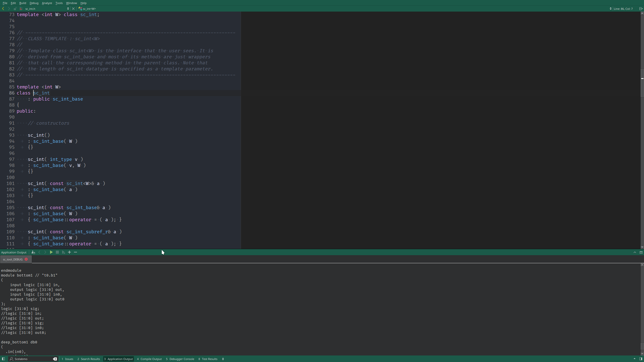This screenshot has width=644, height=362.
Task: Click the green Run application button
Action: coord(51,252)
